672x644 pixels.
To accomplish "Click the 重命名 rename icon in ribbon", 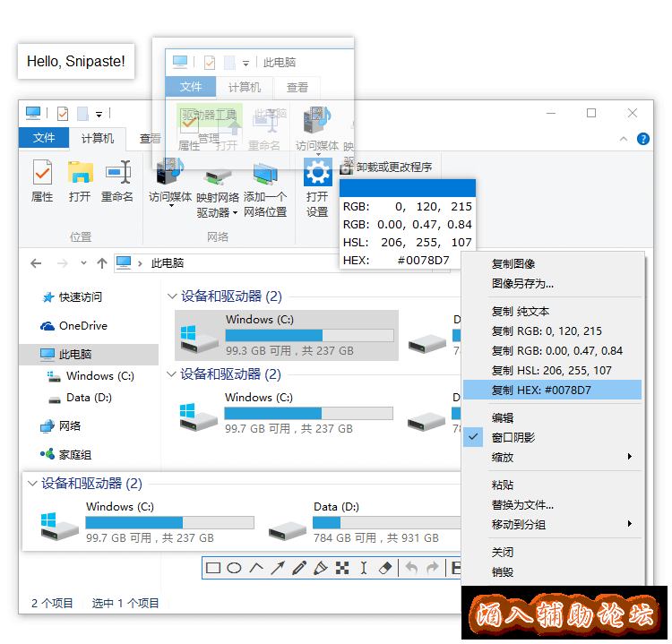I will point(117,172).
